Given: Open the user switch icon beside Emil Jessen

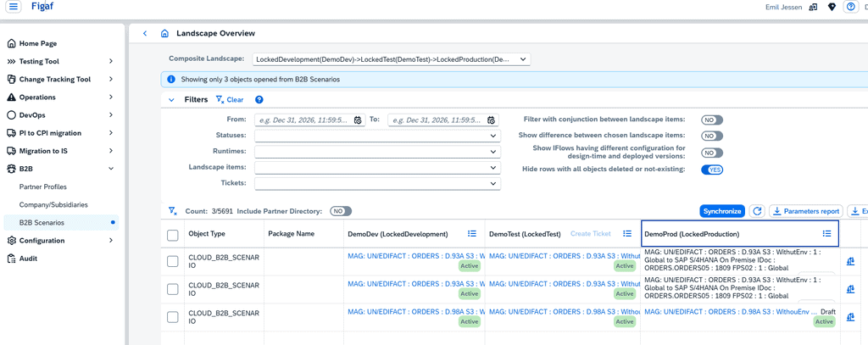Looking at the screenshot, I should pyautogui.click(x=813, y=7).
